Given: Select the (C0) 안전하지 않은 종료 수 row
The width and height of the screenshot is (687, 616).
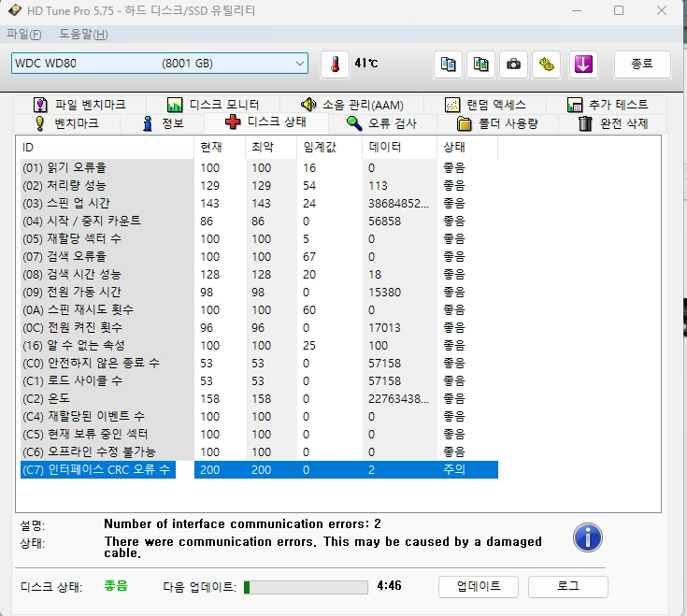Looking at the screenshot, I should point(259,364).
